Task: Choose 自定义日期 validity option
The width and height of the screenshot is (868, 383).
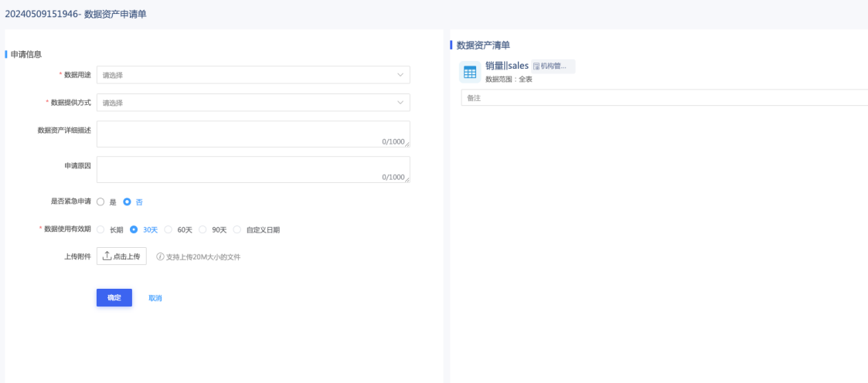Action: click(x=237, y=230)
